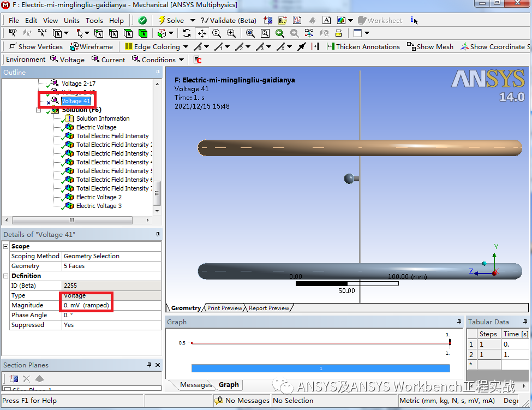
Task: Select the Face selection filter
Action: (x=128, y=33)
